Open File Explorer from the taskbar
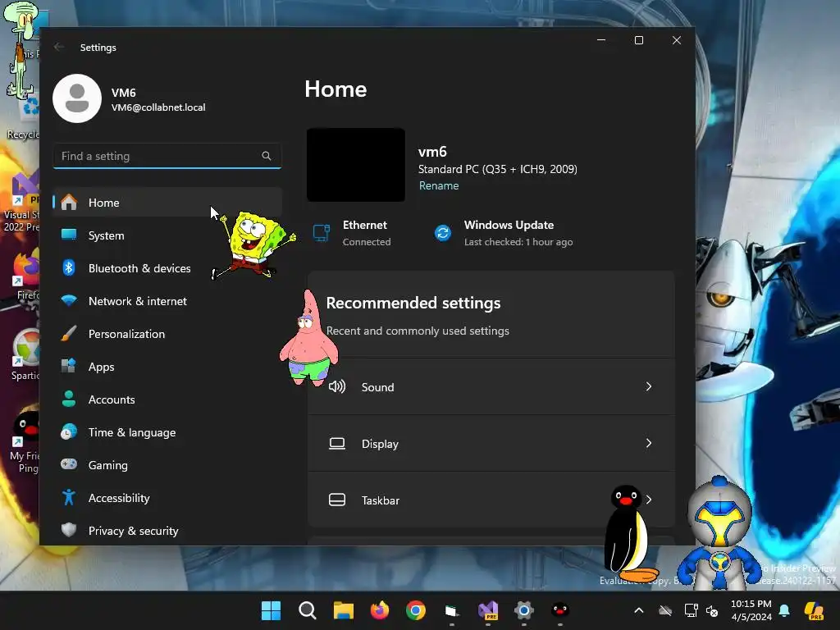The width and height of the screenshot is (840, 630). (x=344, y=610)
